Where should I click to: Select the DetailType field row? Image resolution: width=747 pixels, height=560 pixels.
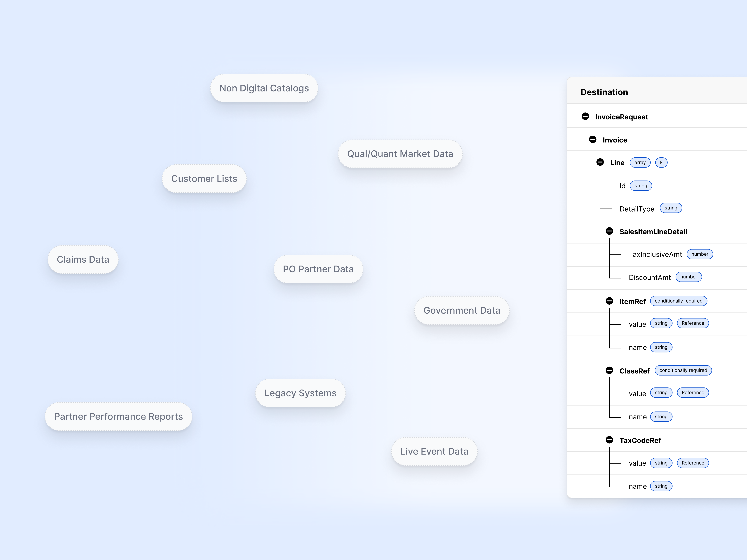(637, 209)
